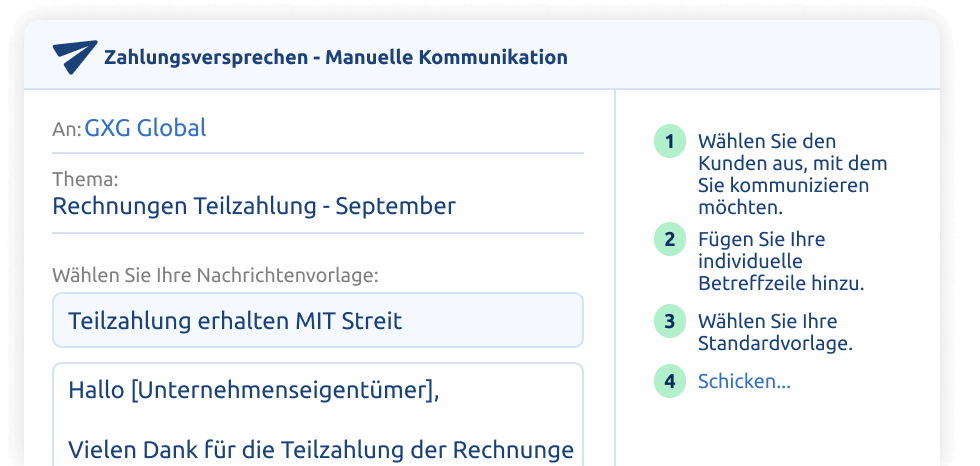The width and height of the screenshot is (980, 466).
Task: Click the instruction Wählen Sie Ihre Standardvorlage
Action: click(x=775, y=332)
